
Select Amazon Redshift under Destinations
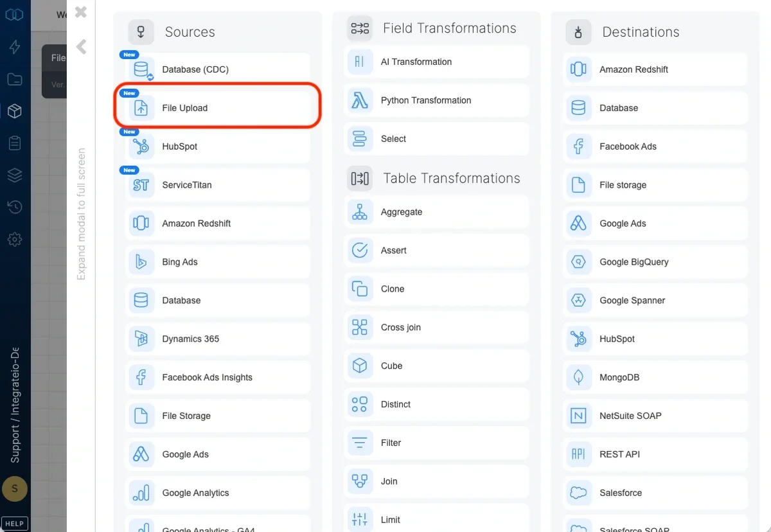655,69
